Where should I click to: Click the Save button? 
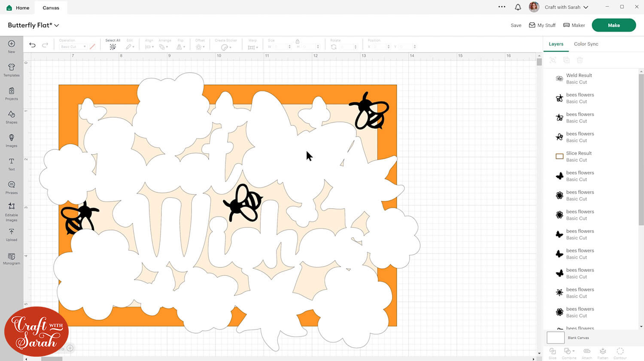click(x=516, y=25)
